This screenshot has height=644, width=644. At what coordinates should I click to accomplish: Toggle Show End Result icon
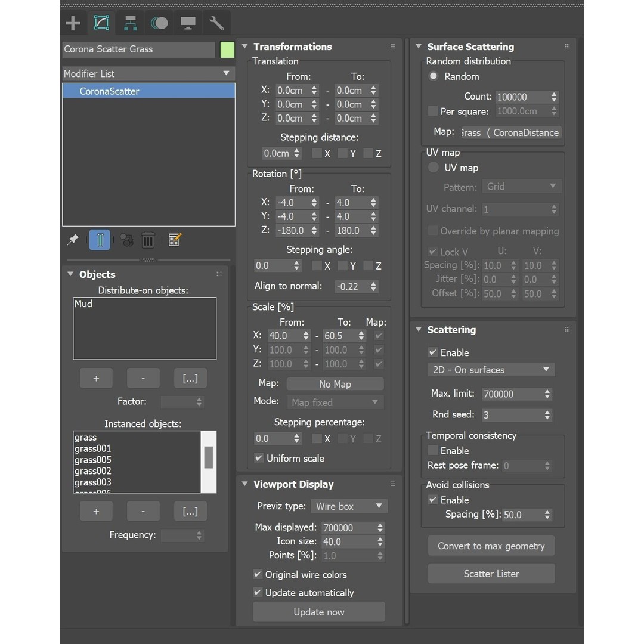100,240
